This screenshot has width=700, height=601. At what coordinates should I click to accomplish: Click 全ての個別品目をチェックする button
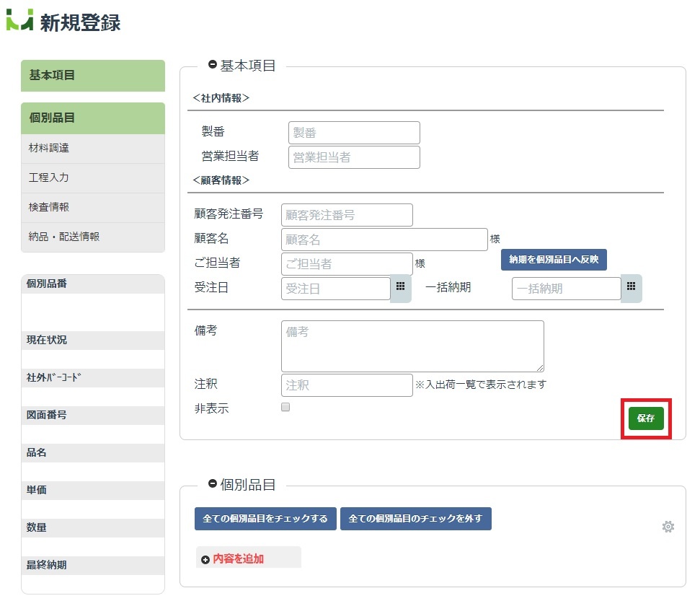click(265, 518)
